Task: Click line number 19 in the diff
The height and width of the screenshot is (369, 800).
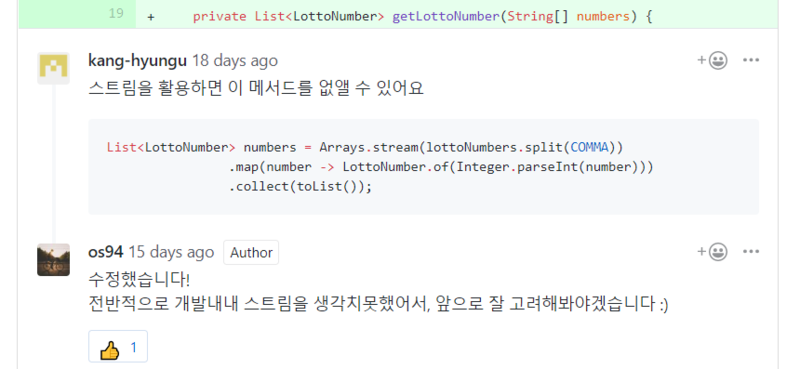Action: pos(116,14)
